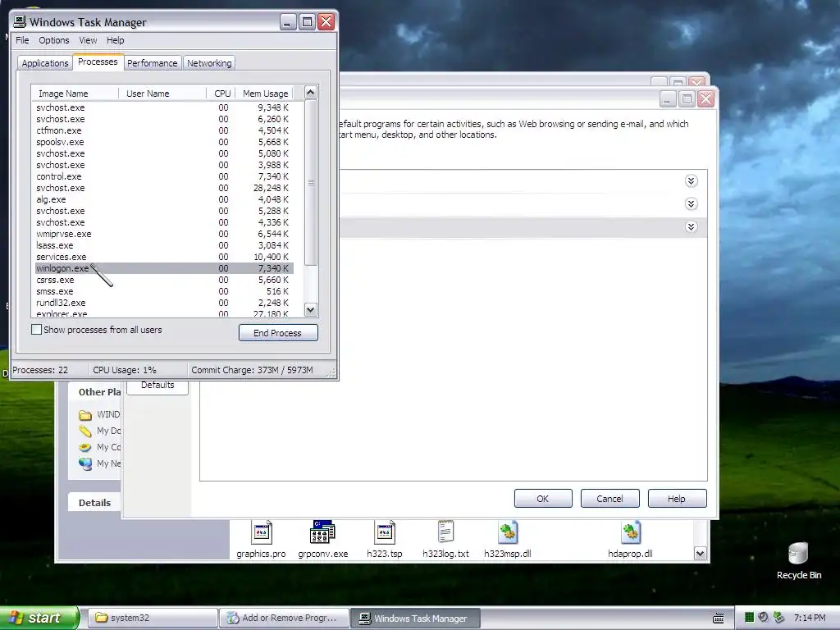
Task: Select the lsass.exe process row
Action: point(162,245)
